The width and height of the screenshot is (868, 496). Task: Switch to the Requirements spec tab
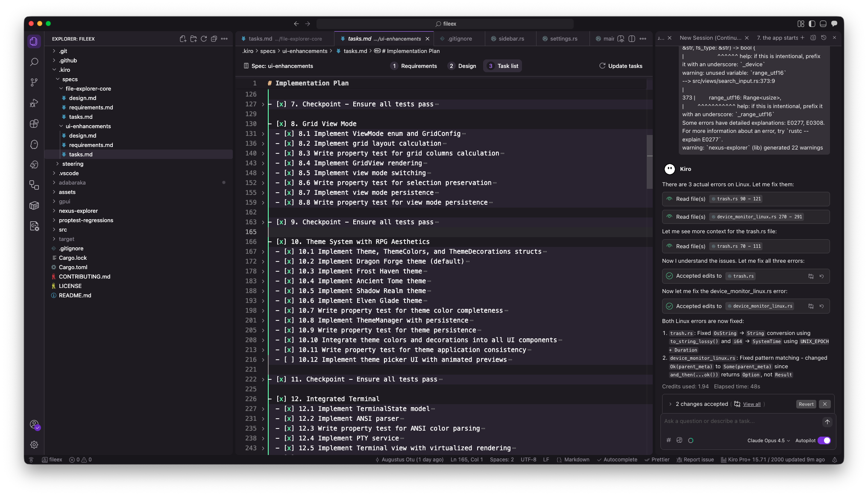[413, 66]
